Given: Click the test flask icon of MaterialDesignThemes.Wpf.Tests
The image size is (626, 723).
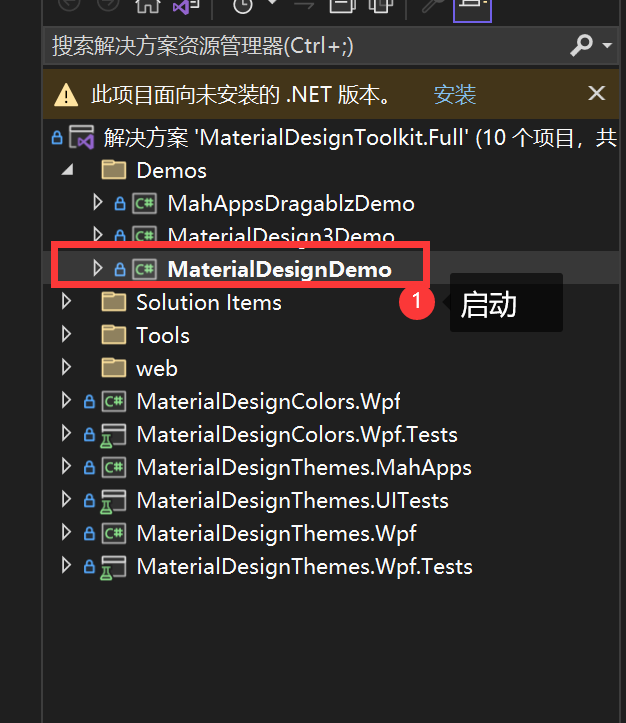Looking at the screenshot, I should click(113, 567).
